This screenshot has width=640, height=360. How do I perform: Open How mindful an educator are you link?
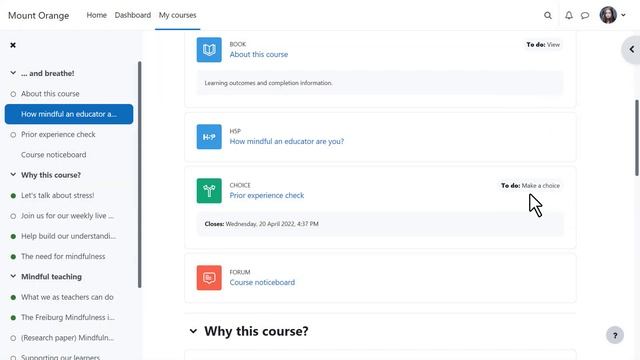pos(287,141)
